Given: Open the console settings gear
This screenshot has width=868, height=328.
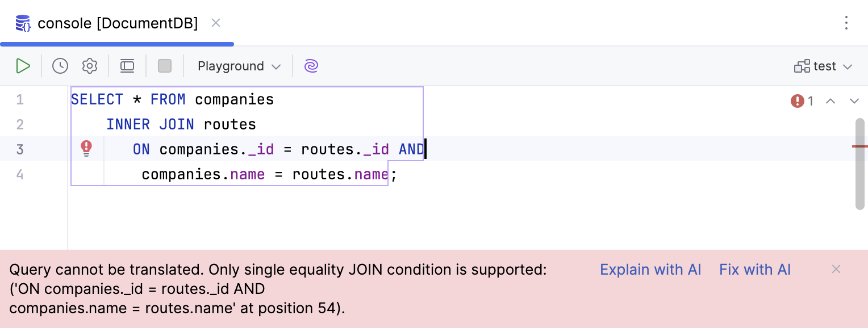Looking at the screenshot, I should pos(89,66).
